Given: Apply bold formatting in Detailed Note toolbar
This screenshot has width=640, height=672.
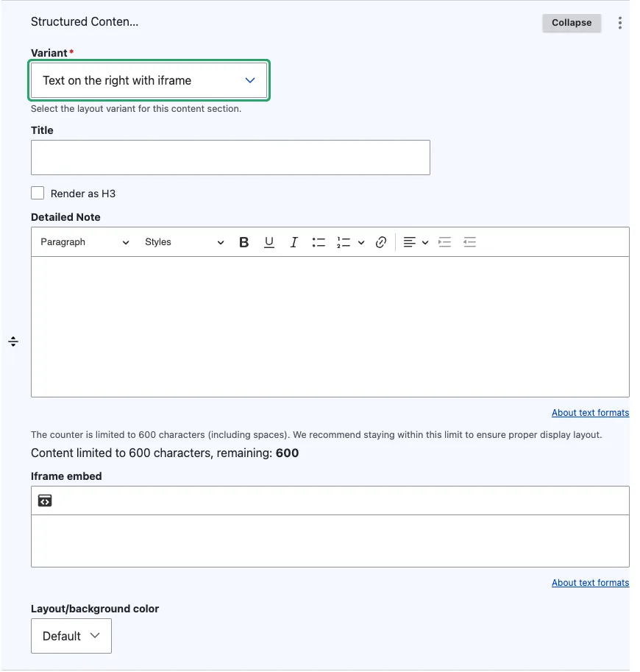Looking at the screenshot, I should click(243, 242).
